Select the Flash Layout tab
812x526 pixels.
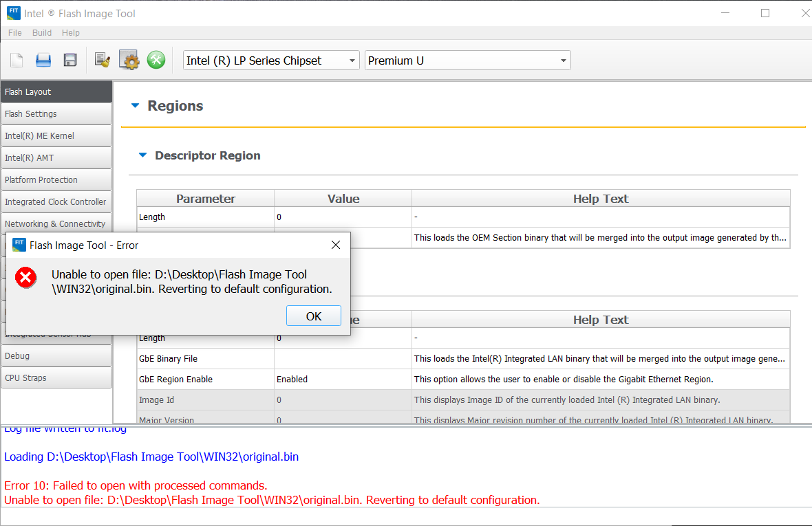pyautogui.click(x=56, y=91)
